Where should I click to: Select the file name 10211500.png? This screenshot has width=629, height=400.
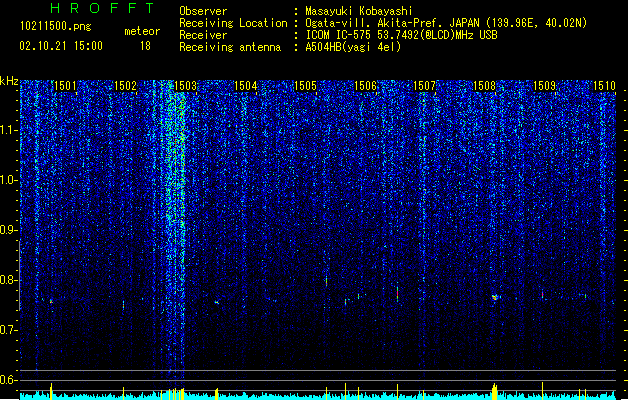(55, 27)
